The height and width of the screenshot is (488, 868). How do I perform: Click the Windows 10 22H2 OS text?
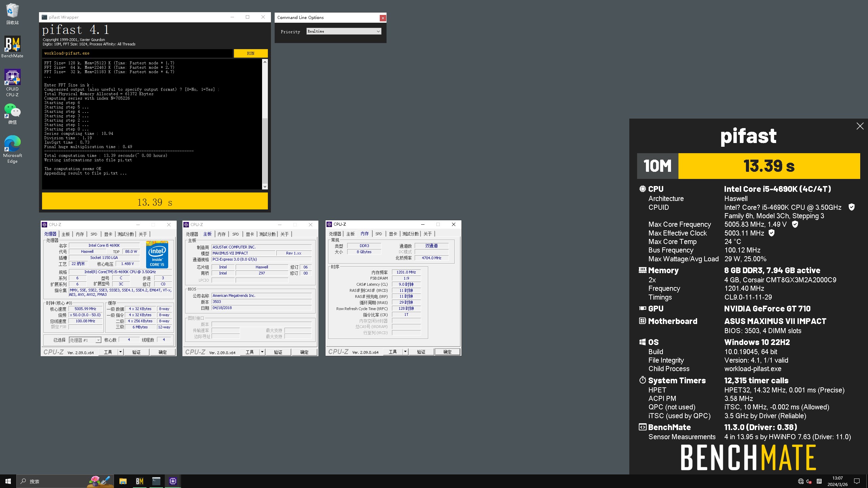click(x=757, y=342)
